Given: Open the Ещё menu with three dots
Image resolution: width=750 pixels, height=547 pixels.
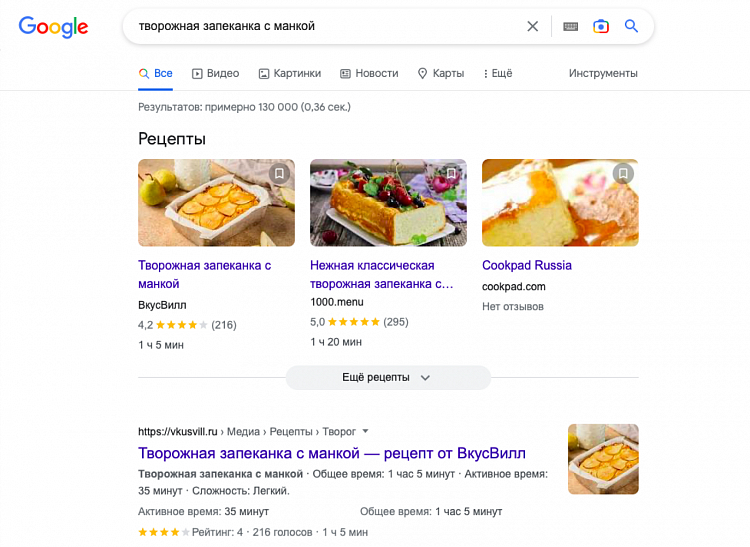Looking at the screenshot, I should point(497,73).
